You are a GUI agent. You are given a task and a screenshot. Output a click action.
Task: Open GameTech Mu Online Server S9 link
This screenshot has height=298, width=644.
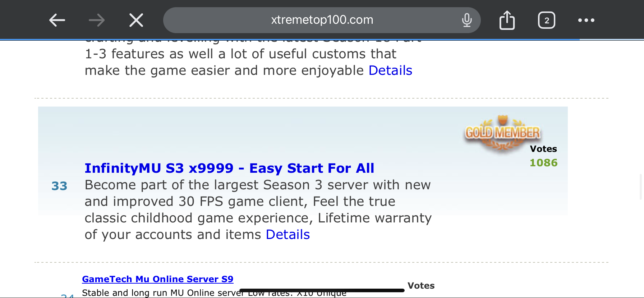158,279
